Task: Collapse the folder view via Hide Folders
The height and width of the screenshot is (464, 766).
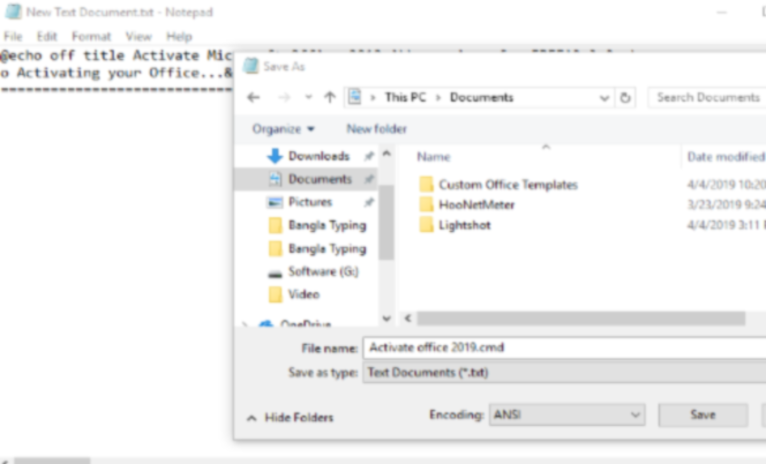Action: click(x=291, y=418)
